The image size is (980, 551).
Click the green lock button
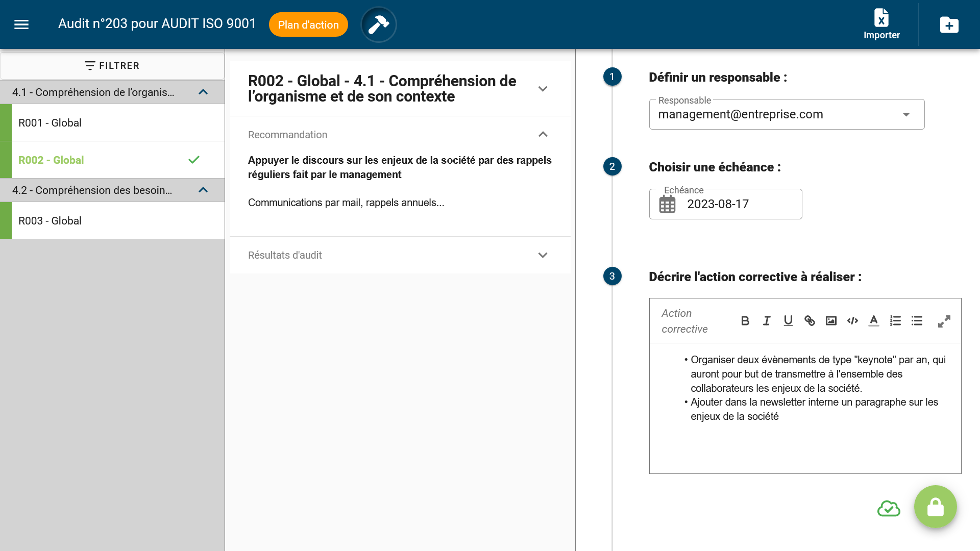935,507
